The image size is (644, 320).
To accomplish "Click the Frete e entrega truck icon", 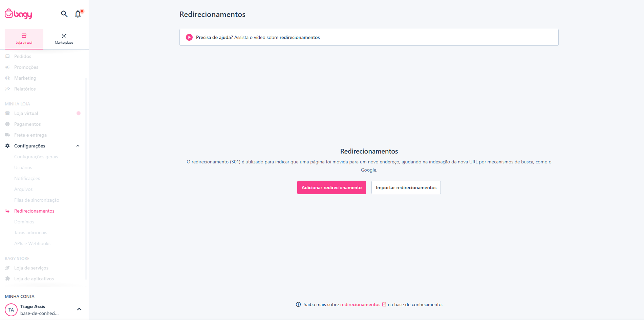I will (x=7, y=135).
